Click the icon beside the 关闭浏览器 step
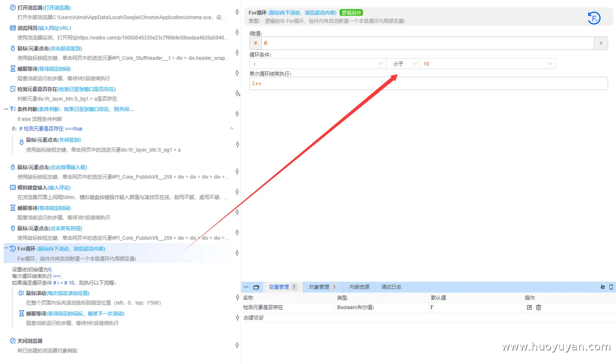Image resolution: width=616 pixels, height=364 pixels. [13, 341]
